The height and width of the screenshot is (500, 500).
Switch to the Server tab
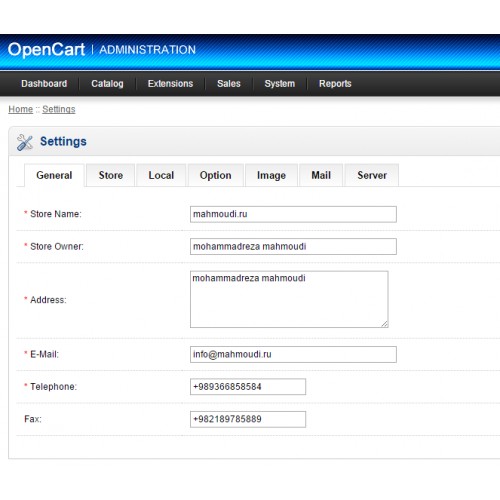(x=372, y=175)
